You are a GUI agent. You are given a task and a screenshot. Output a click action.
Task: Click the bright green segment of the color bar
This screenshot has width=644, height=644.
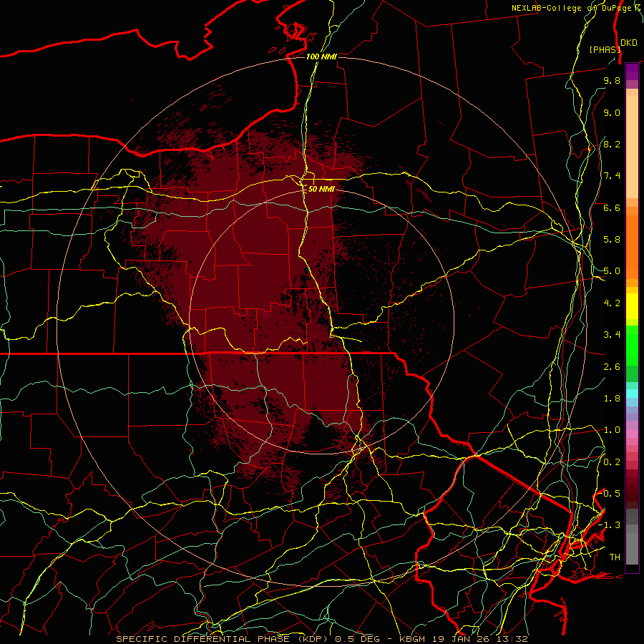[632, 345]
